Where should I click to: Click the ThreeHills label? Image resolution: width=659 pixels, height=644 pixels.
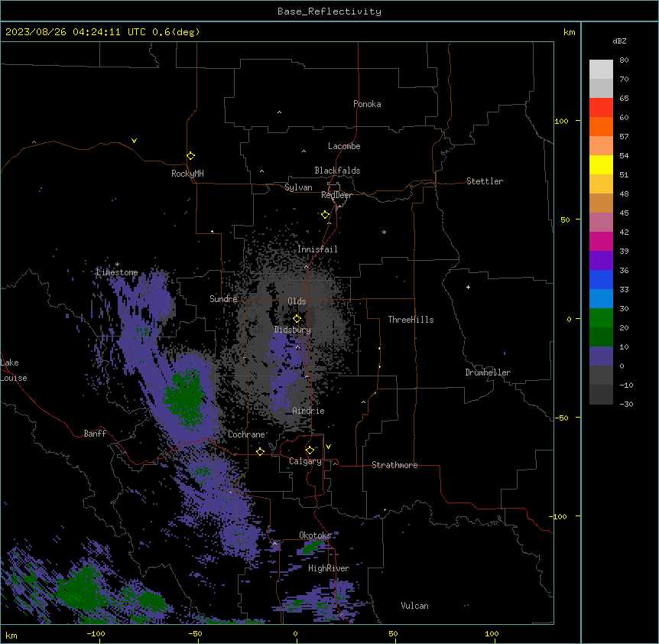(411, 320)
